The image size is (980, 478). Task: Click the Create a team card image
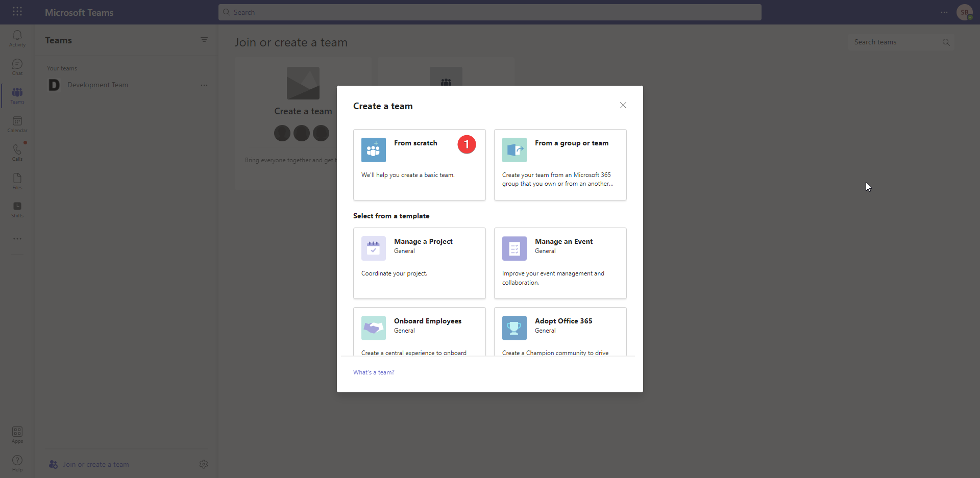(x=303, y=83)
